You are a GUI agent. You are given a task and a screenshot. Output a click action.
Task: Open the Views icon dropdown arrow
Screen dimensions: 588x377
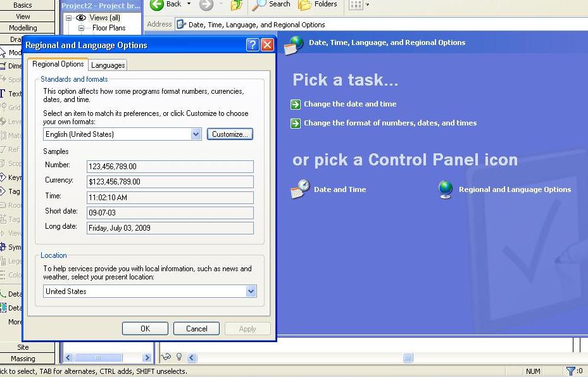(368, 5)
